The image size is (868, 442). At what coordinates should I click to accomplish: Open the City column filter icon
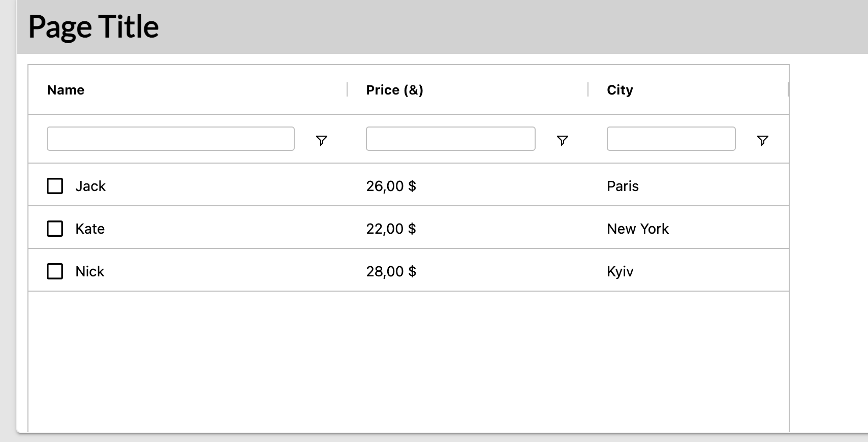(x=762, y=140)
